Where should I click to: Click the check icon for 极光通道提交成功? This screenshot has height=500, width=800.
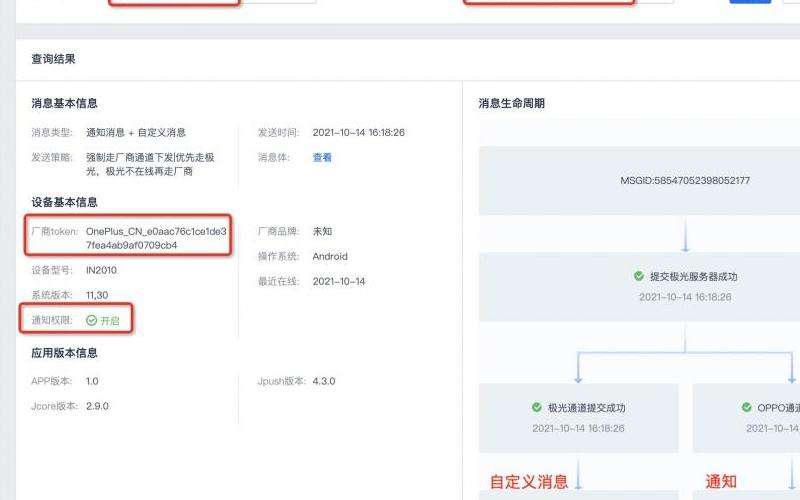tap(538, 408)
